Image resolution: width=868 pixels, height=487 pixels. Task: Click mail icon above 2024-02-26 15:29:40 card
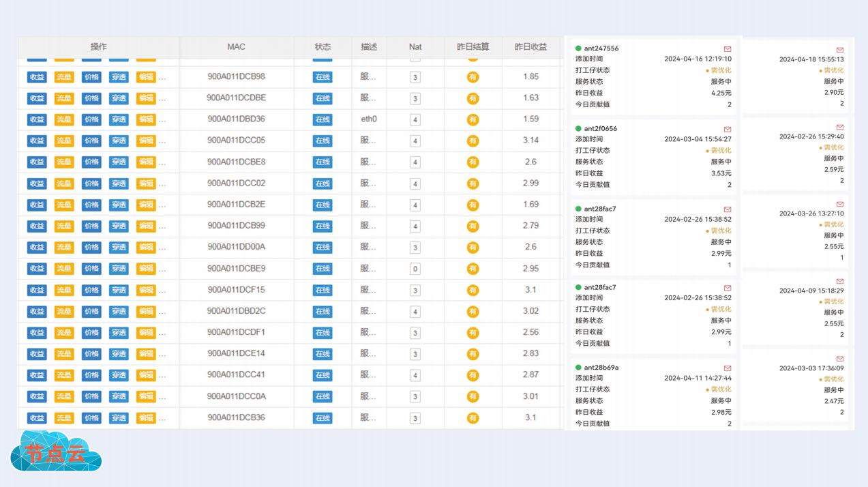click(x=840, y=127)
